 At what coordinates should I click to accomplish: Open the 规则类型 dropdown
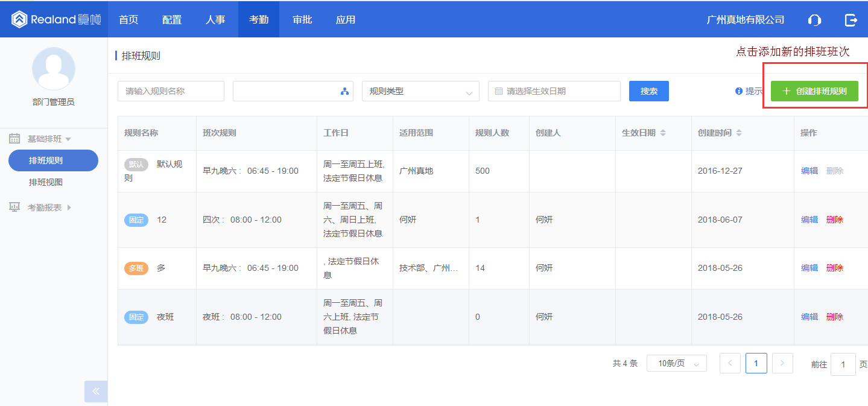pyautogui.click(x=420, y=91)
